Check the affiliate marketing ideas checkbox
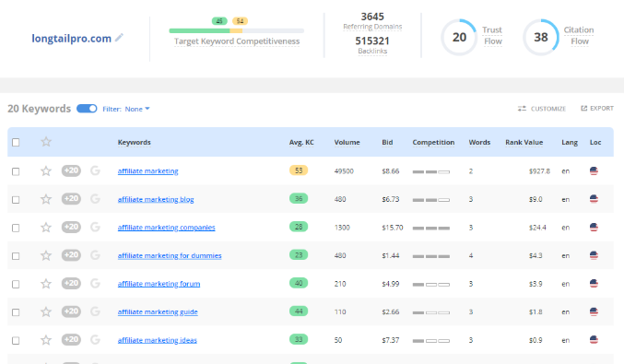 pos(16,341)
